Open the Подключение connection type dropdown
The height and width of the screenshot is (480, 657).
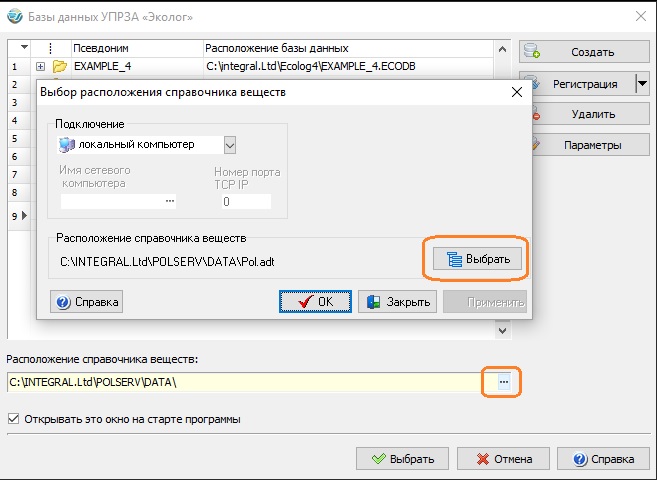pos(230,145)
